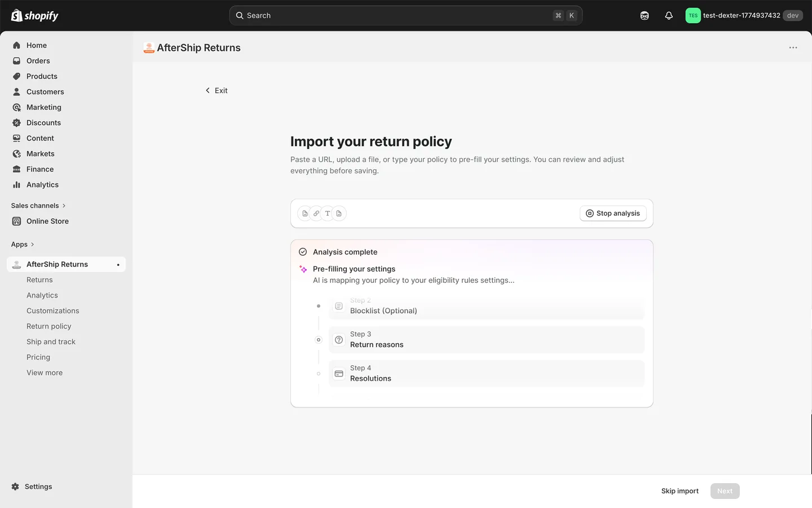Select AfterShip Returns in sidebar

coord(66,264)
